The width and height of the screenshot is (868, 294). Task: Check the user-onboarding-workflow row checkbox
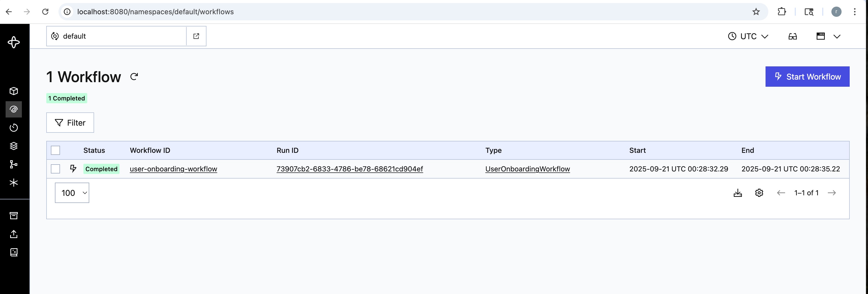click(x=55, y=169)
